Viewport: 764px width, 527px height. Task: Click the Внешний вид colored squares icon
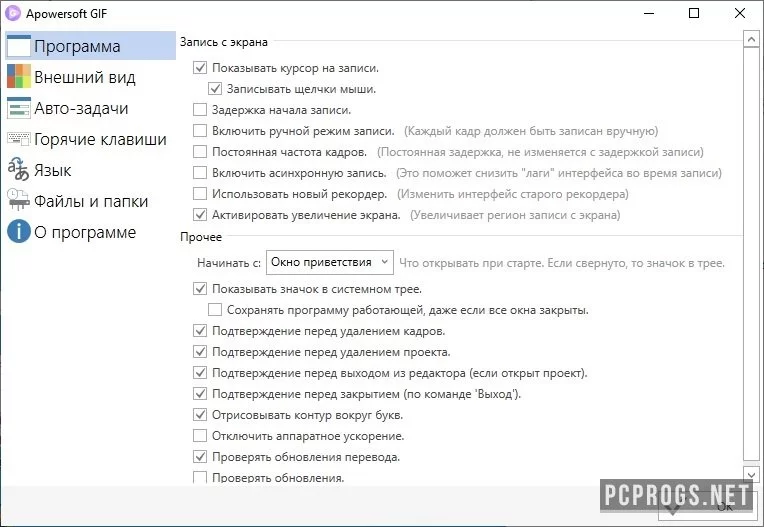pyautogui.click(x=19, y=76)
